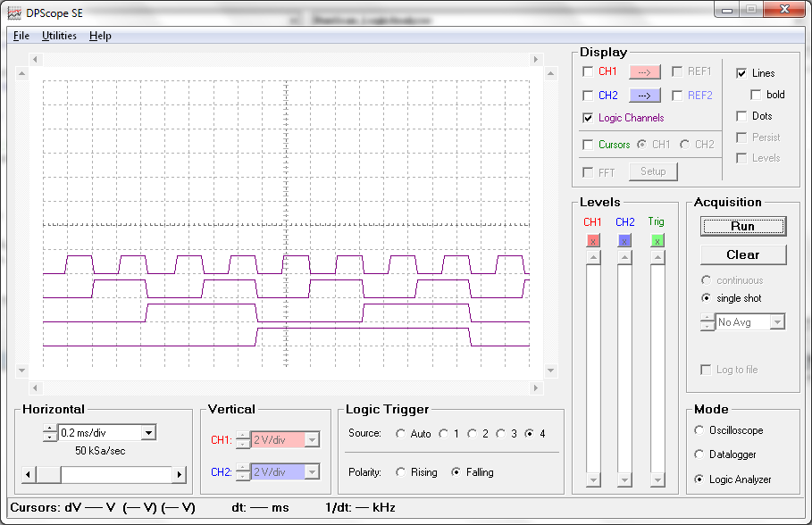Click the stepper arrows beside the timebase selector

point(48,433)
